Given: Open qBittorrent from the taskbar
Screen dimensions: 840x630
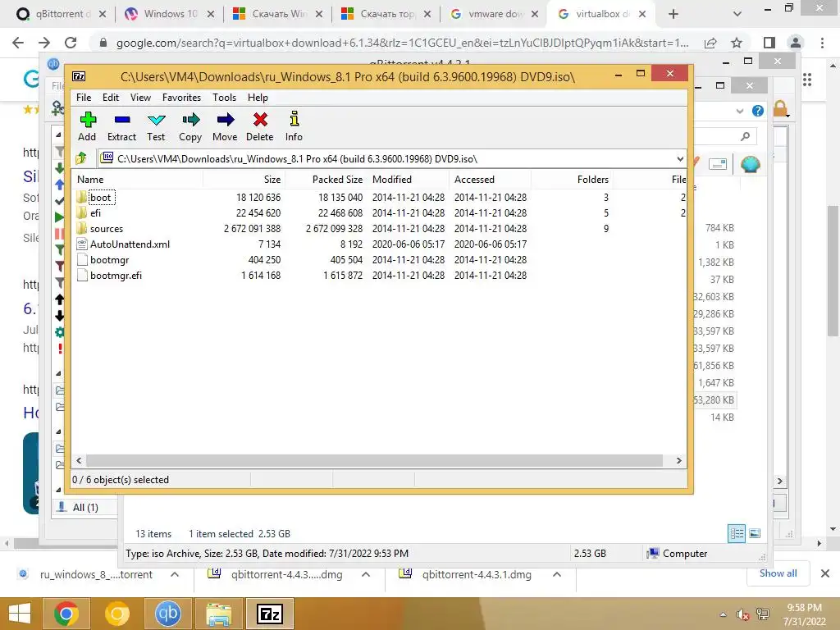Looking at the screenshot, I should 167,614.
